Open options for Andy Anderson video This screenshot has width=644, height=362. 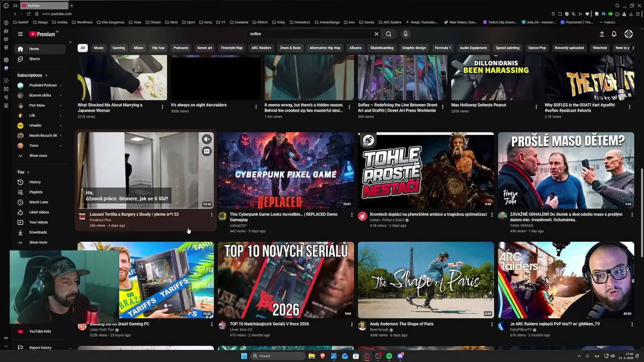(492, 324)
